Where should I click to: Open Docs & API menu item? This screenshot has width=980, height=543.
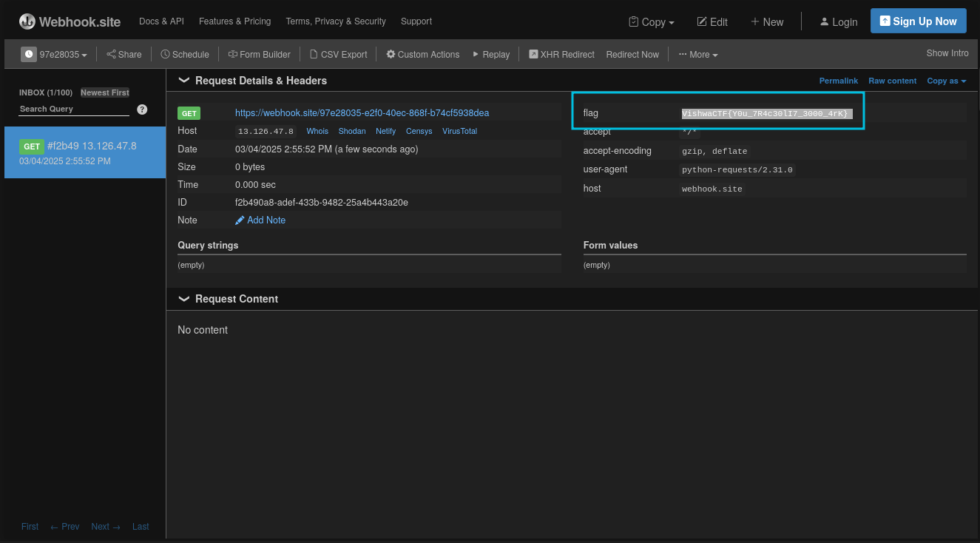161,21
